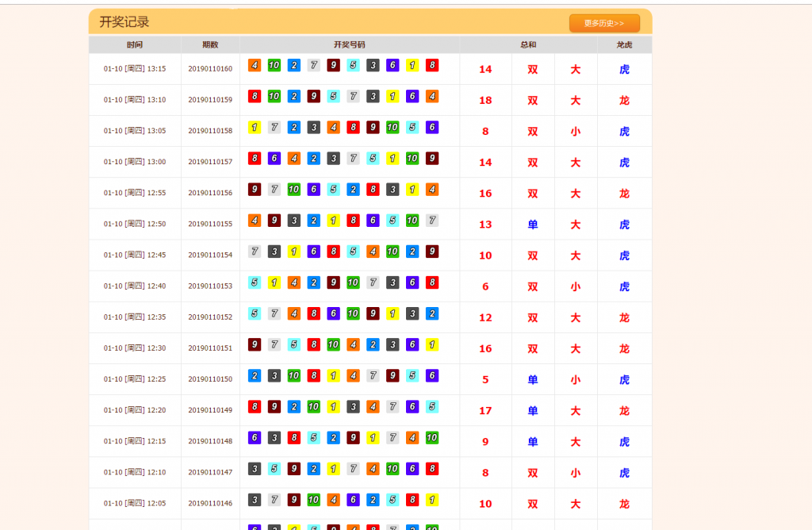Image resolution: width=812 pixels, height=530 pixels.
Task: Click 小 result for draw 20190110158
Action: point(576,132)
